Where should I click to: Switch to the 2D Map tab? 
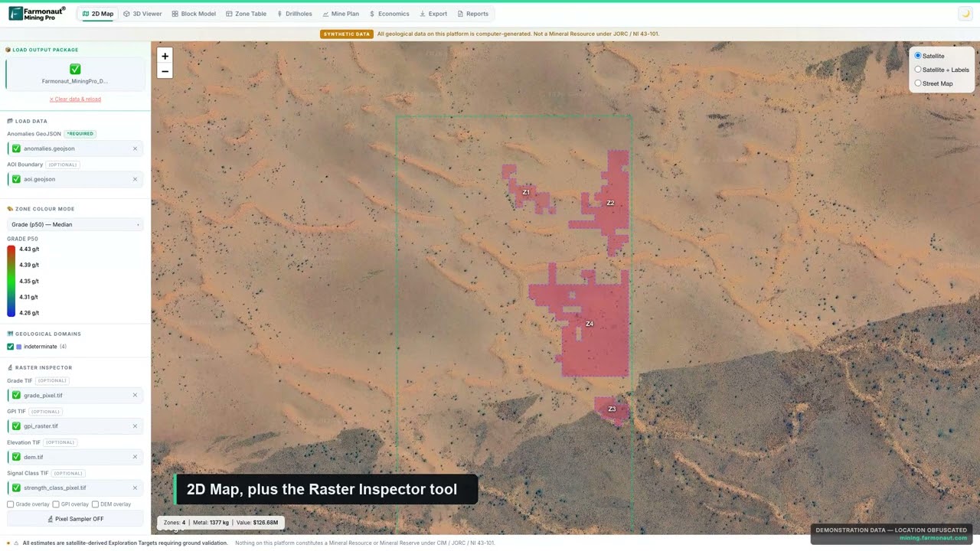pyautogui.click(x=97, y=14)
